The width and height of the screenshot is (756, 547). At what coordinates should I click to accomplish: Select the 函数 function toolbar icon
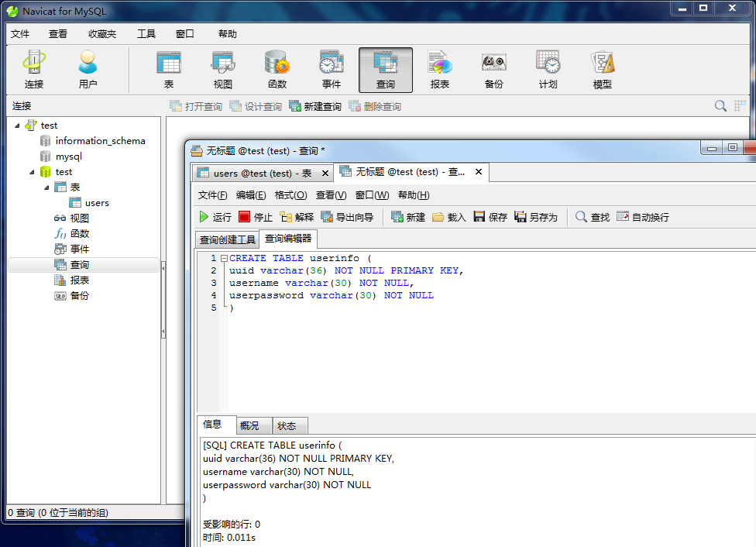[277, 70]
